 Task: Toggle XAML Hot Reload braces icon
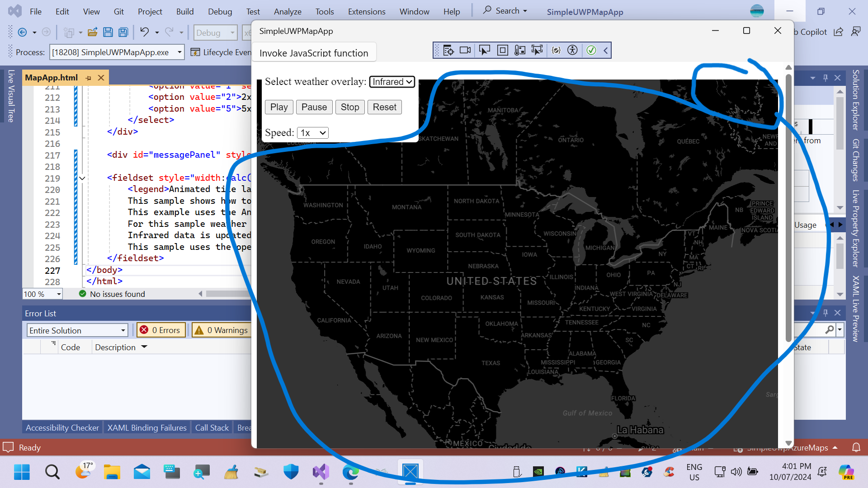(556, 50)
